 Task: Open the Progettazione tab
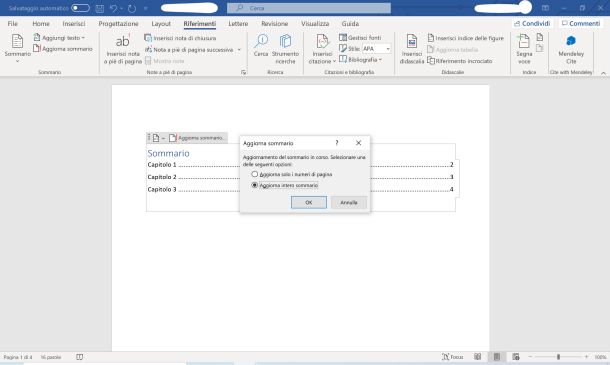(x=118, y=24)
